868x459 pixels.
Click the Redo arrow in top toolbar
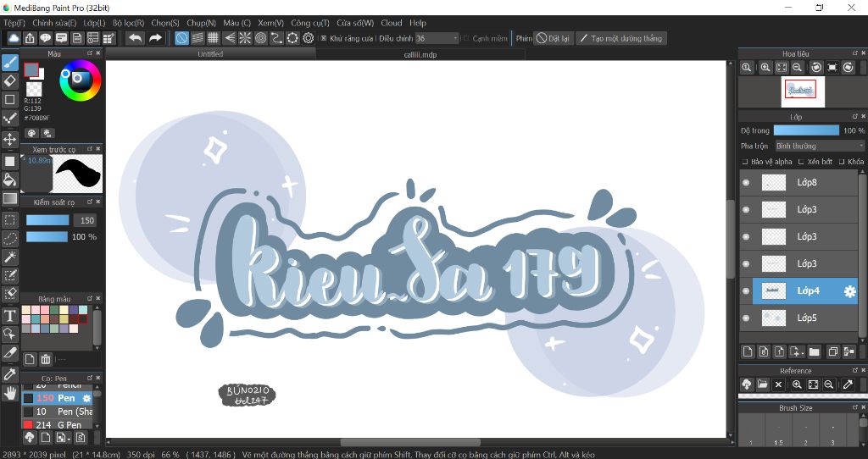click(156, 38)
